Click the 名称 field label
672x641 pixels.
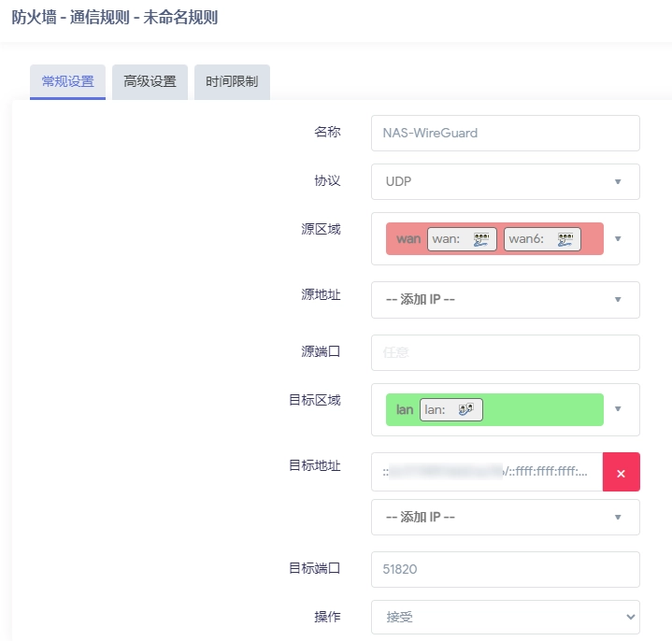[x=327, y=132]
